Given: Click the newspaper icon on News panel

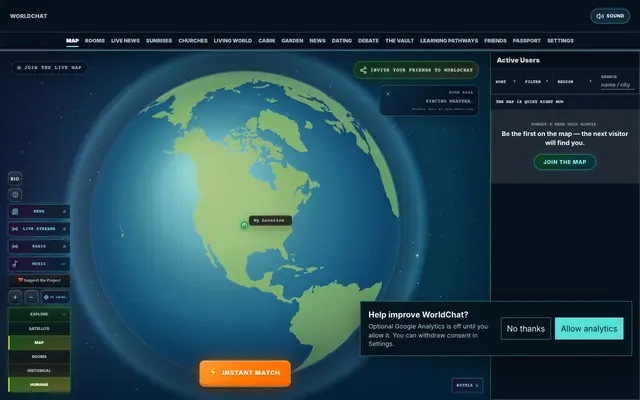Looking at the screenshot, I should pos(15,211).
